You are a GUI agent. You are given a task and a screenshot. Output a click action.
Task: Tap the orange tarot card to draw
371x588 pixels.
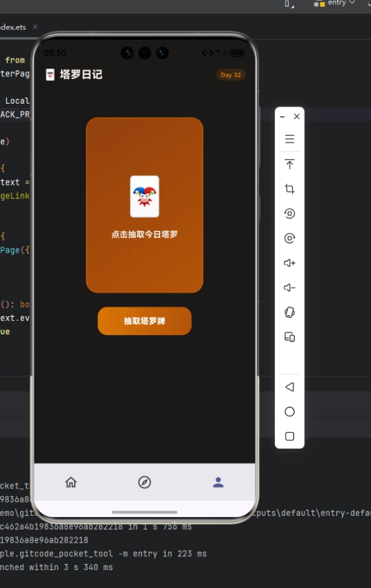point(144,205)
